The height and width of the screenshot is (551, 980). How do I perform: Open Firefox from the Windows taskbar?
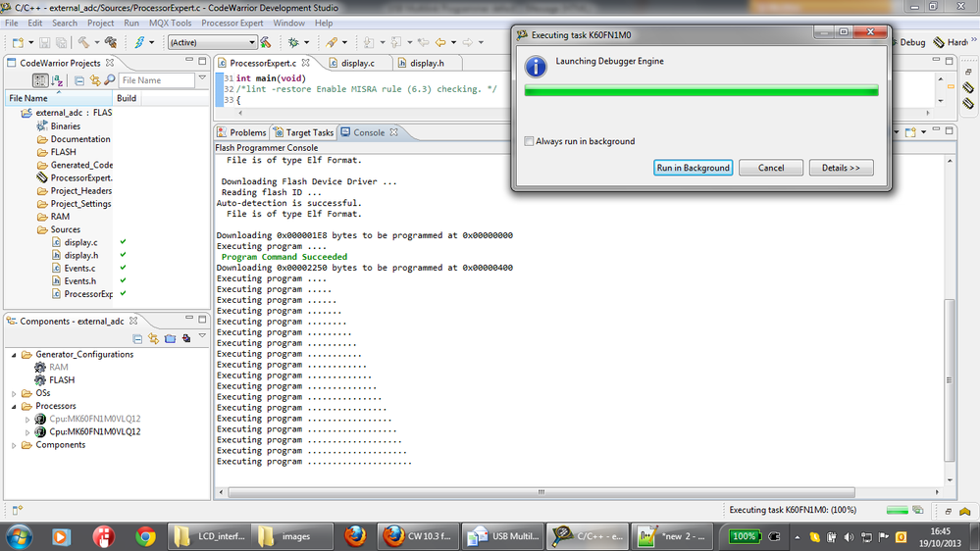[355, 536]
